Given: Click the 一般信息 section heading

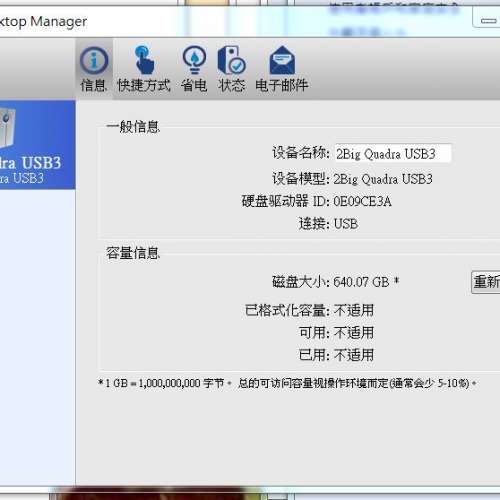Looking at the screenshot, I should click(133, 127).
